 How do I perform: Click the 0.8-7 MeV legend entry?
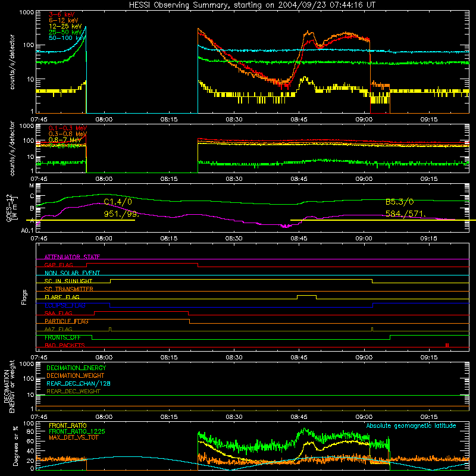click(65, 140)
